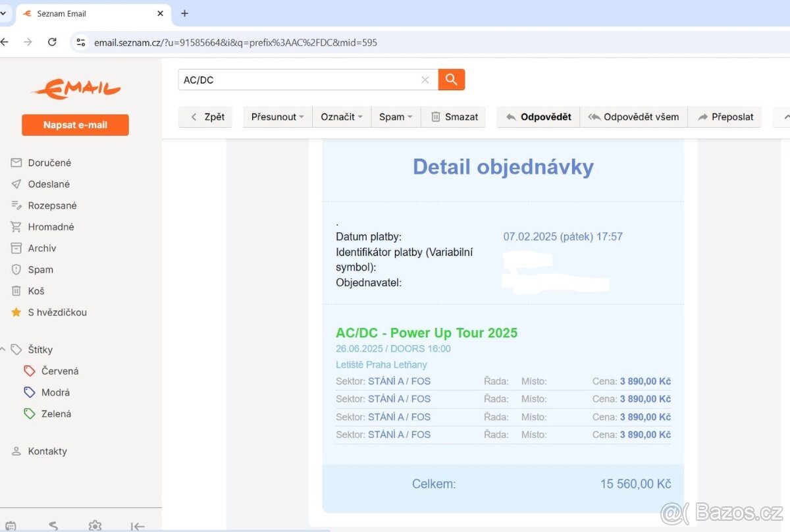
Task: Click the total 15 560,00 Kč
Action: coord(635,484)
